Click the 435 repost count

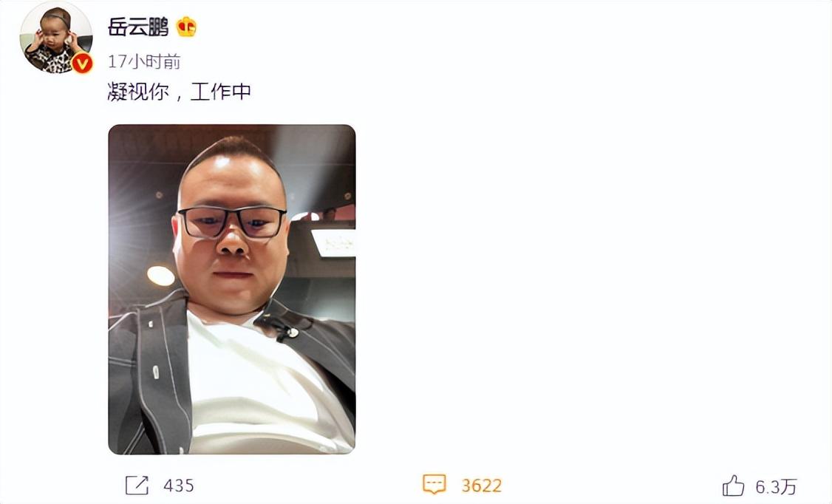pos(179,486)
